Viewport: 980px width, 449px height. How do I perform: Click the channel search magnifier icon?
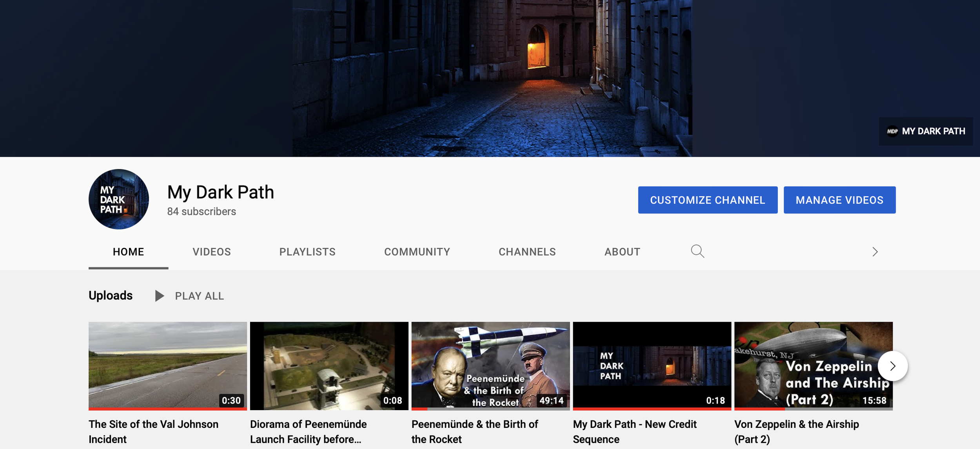pos(697,251)
